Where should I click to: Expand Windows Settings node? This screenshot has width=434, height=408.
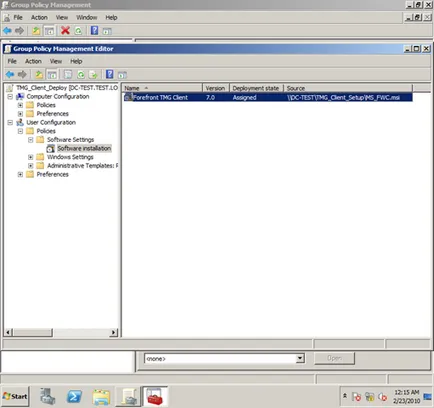[31, 157]
